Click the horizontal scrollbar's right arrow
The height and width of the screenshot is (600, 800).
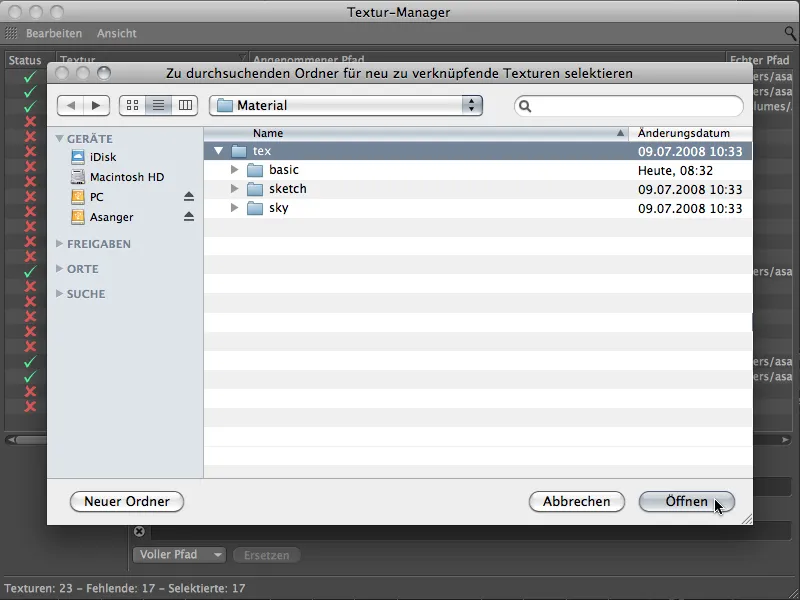(786, 439)
